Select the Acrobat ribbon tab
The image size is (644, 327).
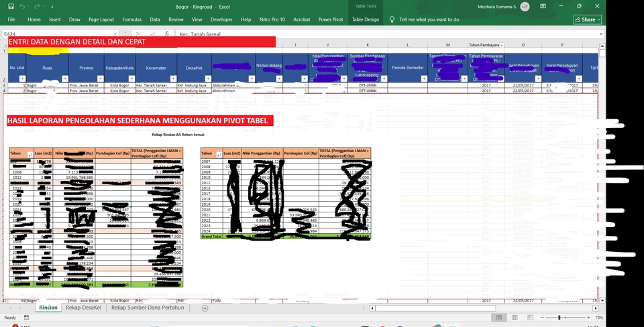coord(301,19)
